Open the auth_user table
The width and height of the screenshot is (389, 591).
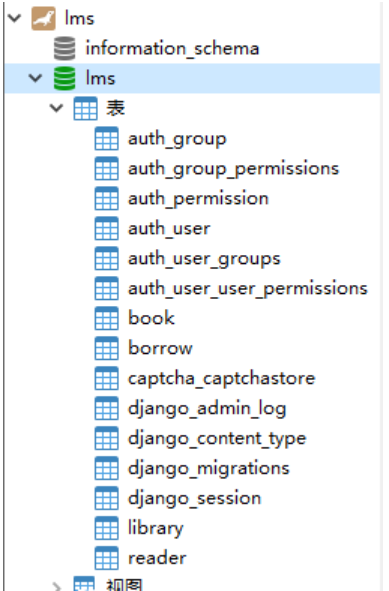tap(169, 229)
